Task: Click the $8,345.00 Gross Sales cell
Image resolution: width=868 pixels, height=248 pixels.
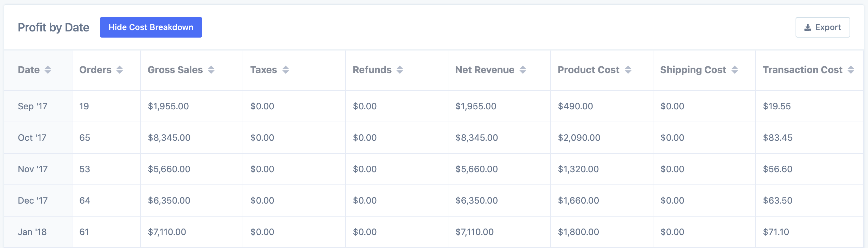Action: 169,138
